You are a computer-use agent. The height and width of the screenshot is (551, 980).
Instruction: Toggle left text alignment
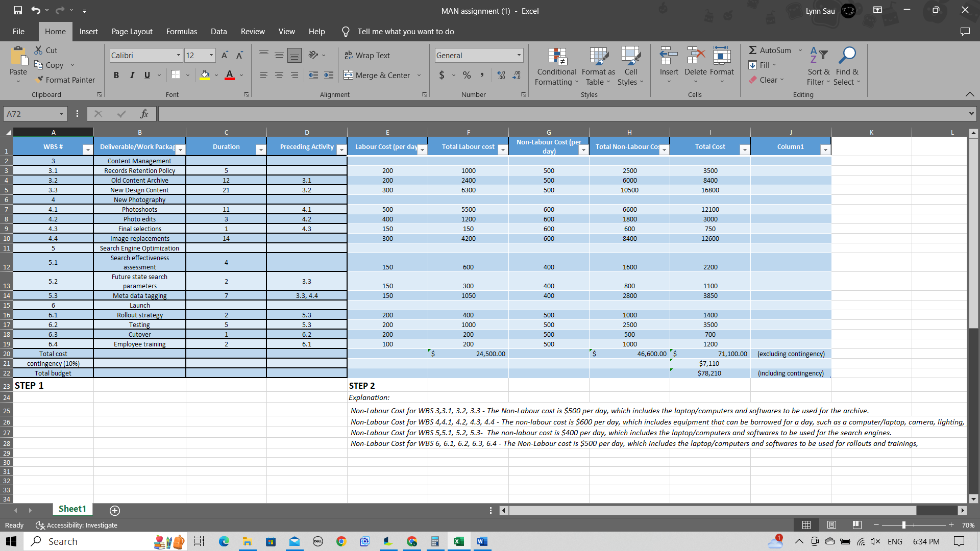coord(264,75)
